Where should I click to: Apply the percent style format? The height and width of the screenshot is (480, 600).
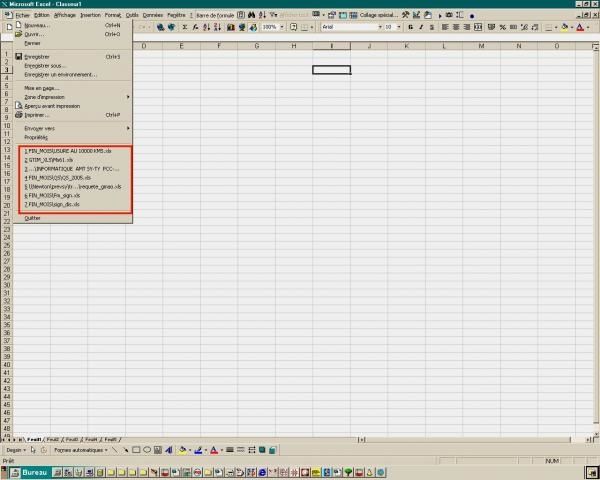coord(502,27)
